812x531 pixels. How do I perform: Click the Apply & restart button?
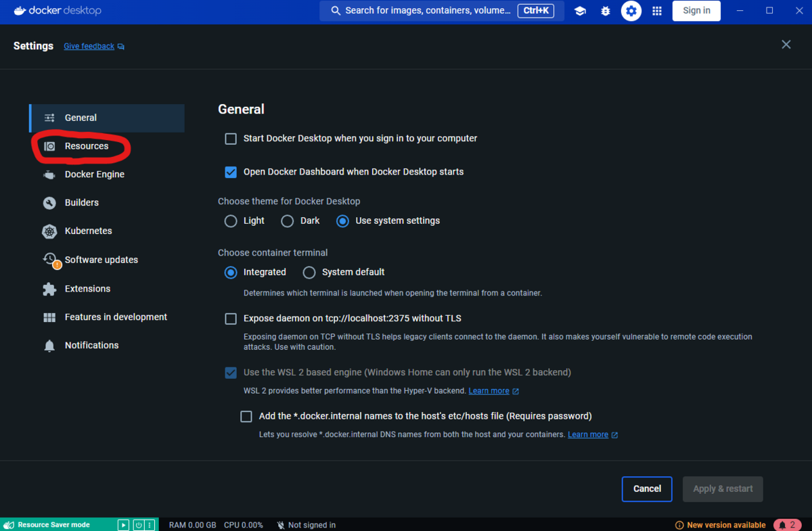pyautogui.click(x=723, y=489)
